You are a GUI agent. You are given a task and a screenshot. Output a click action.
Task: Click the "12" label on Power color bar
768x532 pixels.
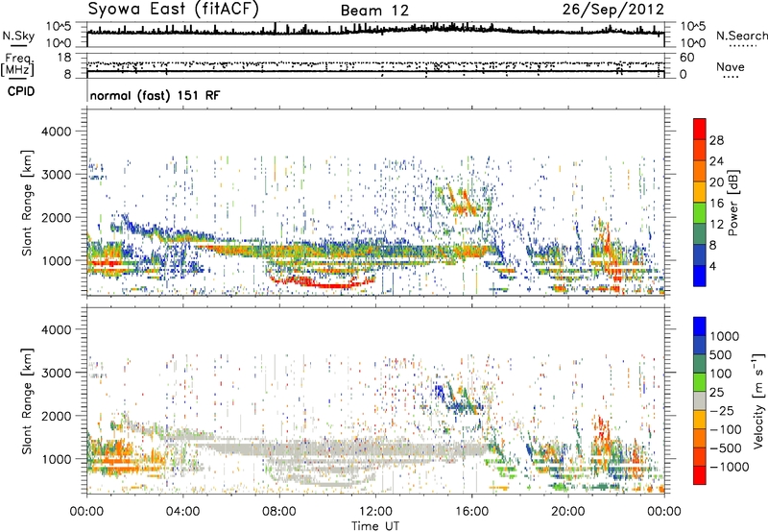(716, 225)
